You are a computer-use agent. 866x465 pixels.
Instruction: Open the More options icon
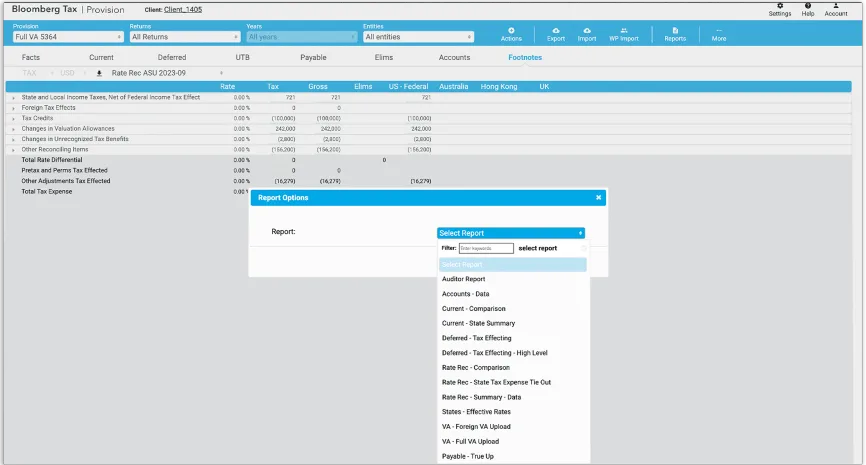[719, 30]
